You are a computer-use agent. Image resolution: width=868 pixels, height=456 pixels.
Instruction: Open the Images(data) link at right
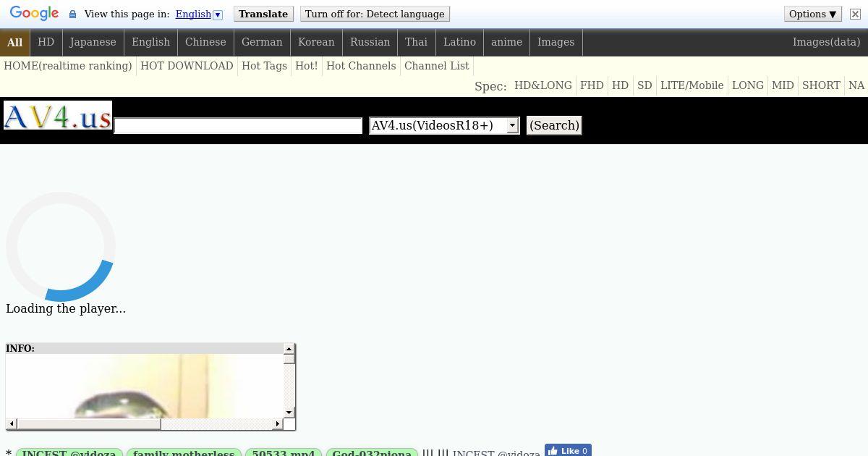point(826,42)
